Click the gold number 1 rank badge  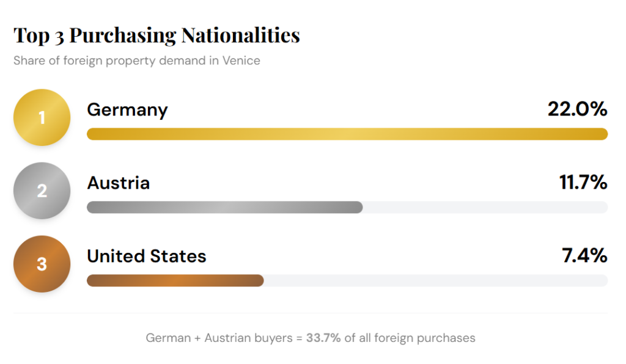tap(42, 117)
